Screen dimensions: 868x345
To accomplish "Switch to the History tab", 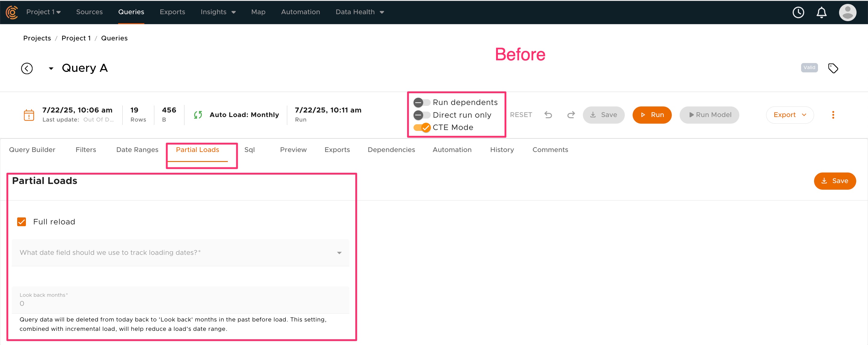I will click(502, 150).
